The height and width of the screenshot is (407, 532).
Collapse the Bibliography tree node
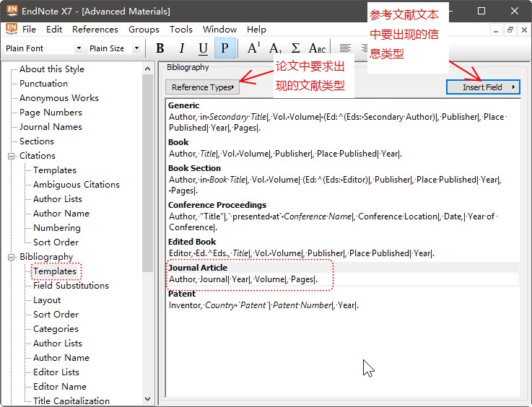12,257
